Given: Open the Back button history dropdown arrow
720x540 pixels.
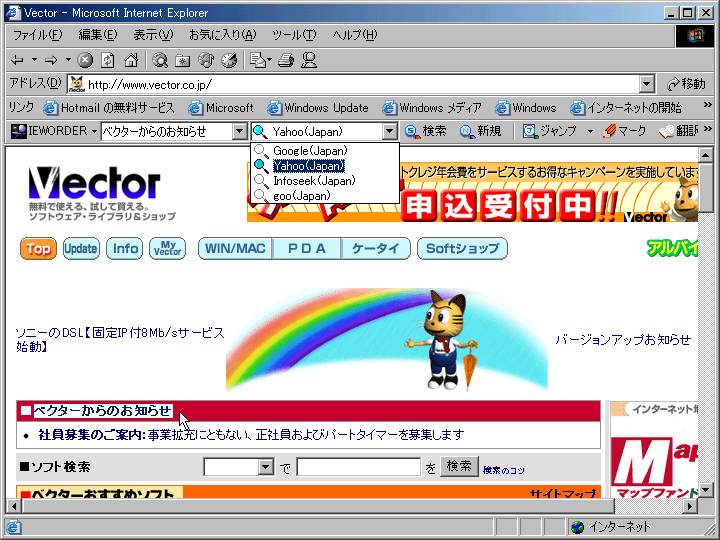Looking at the screenshot, I should click(x=34, y=60).
